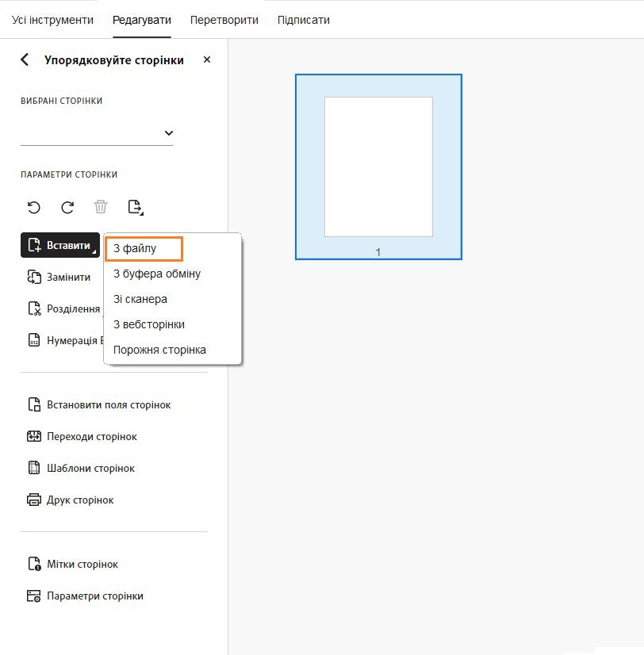Click the trash delete page icon
Image resolution: width=644 pixels, height=655 pixels.
click(101, 207)
